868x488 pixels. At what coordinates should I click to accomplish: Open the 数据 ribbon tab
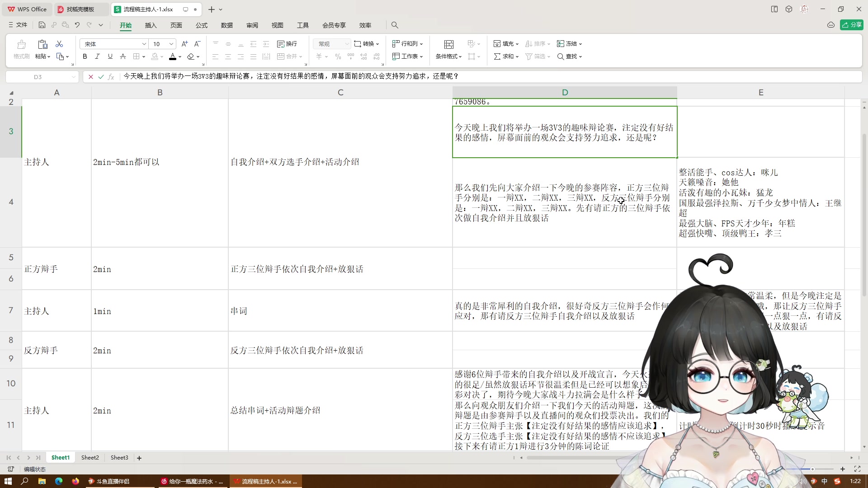point(227,25)
